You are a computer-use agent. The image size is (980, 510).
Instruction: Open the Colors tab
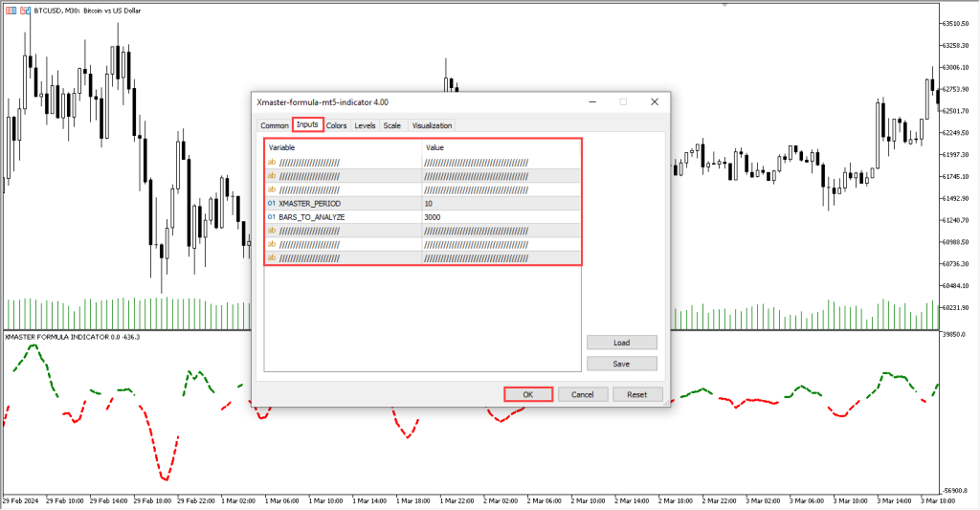tap(336, 125)
